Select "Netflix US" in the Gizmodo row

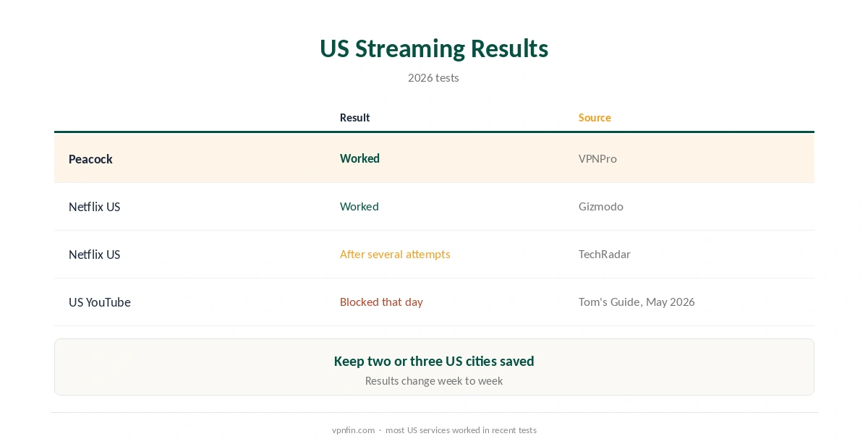[94, 207]
